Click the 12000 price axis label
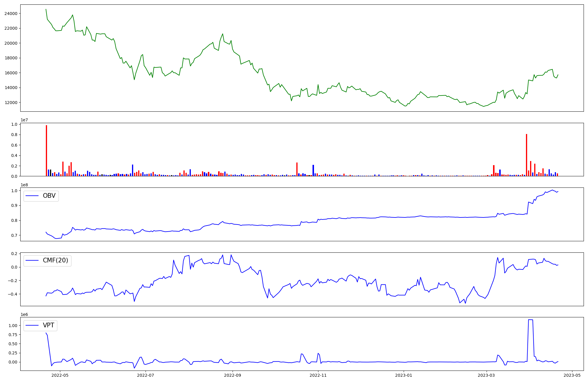This screenshot has height=382, width=588. 11,103
